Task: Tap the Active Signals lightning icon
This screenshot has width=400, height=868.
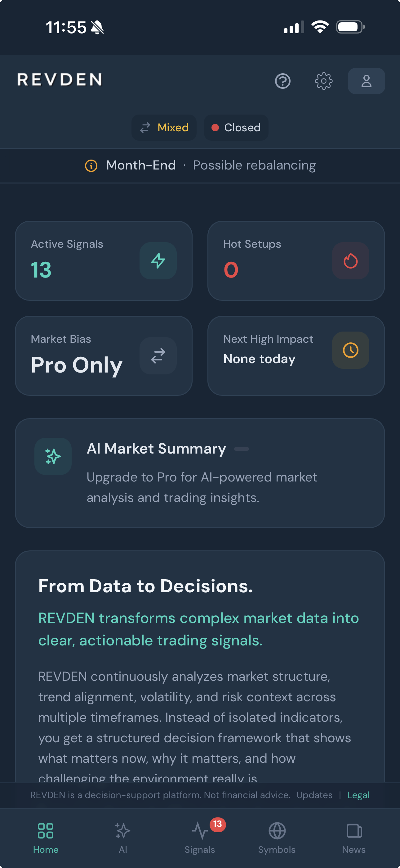Action: [x=158, y=260]
